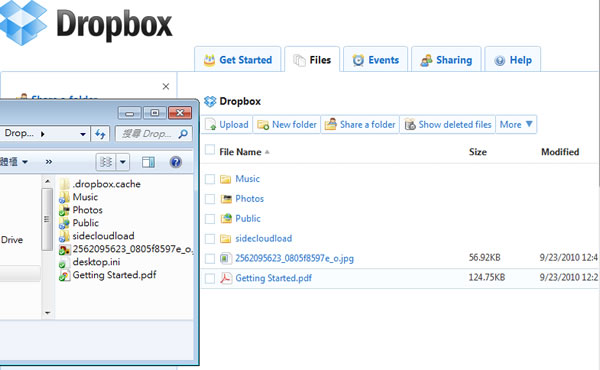
Task: Create a New folder
Action: [287, 124]
